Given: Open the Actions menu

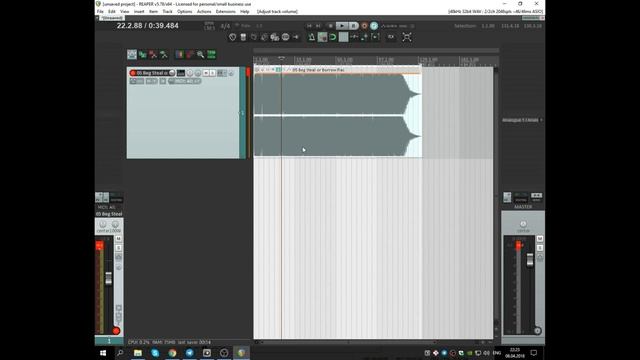Looking at the screenshot, I should 204,11.
